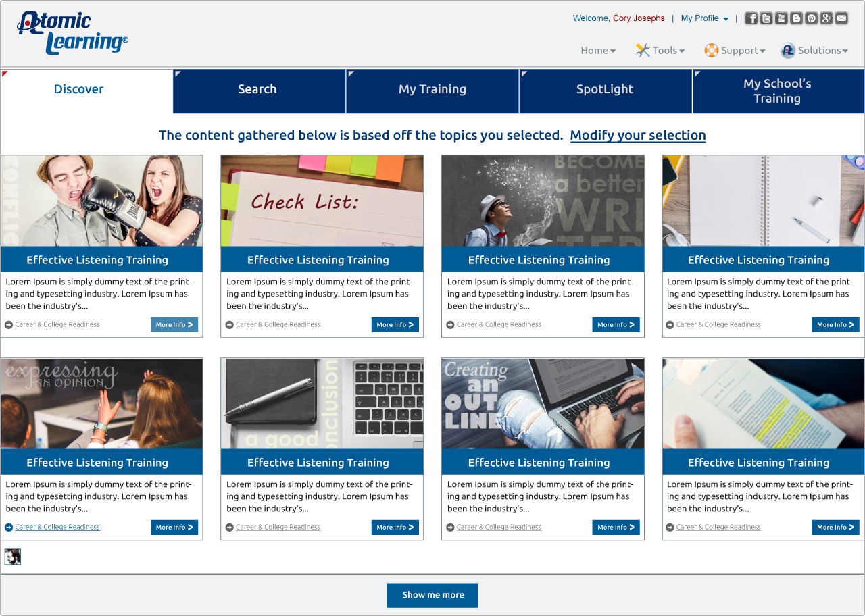Open the YouTube channel icon
The image size is (865, 616).
tap(781, 18)
